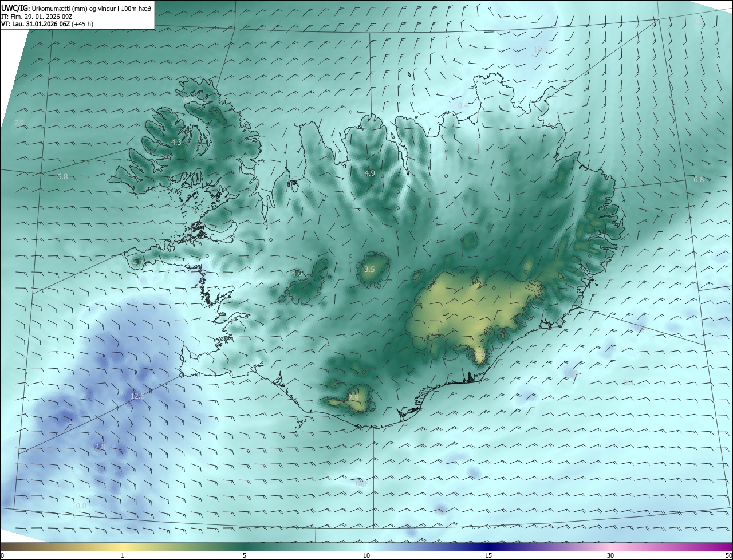Image resolution: width=733 pixels, height=560 pixels.
Task: Click the 10 tick on the colour scale
Action: [366, 555]
